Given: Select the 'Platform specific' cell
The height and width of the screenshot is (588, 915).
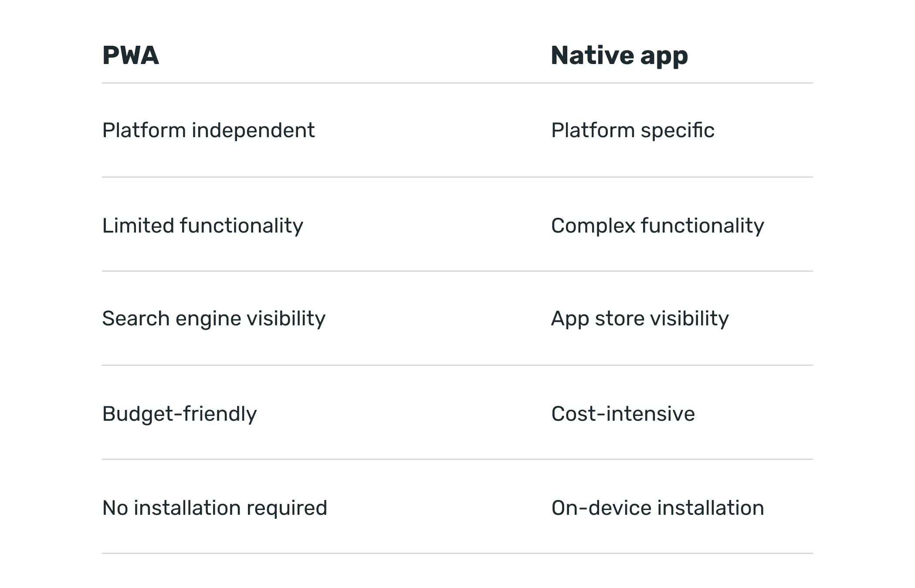Looking at the screenshot, I should [633, 130].
